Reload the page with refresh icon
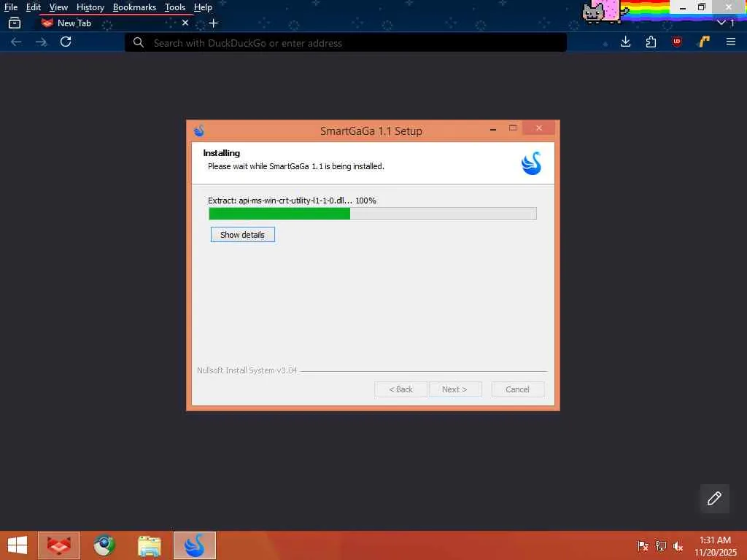Image resolution: width=747 pixels, height=560 pixels. coord(66,42)
